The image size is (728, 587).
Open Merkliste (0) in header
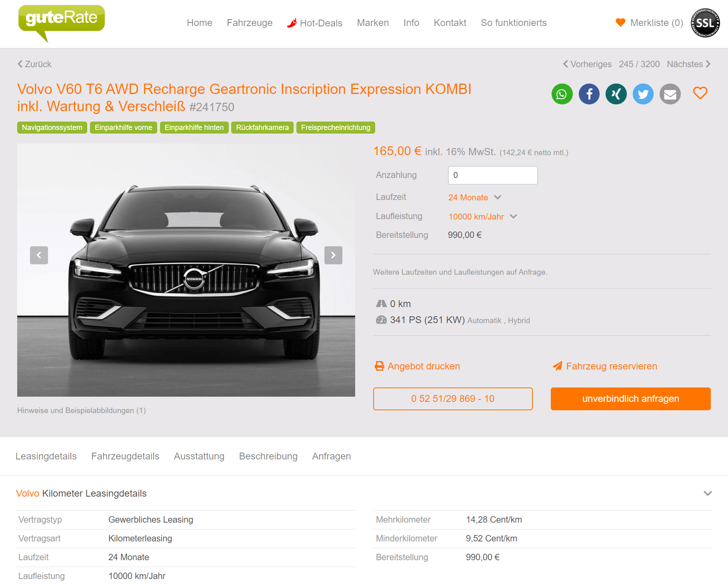click(x=649, y=23)
